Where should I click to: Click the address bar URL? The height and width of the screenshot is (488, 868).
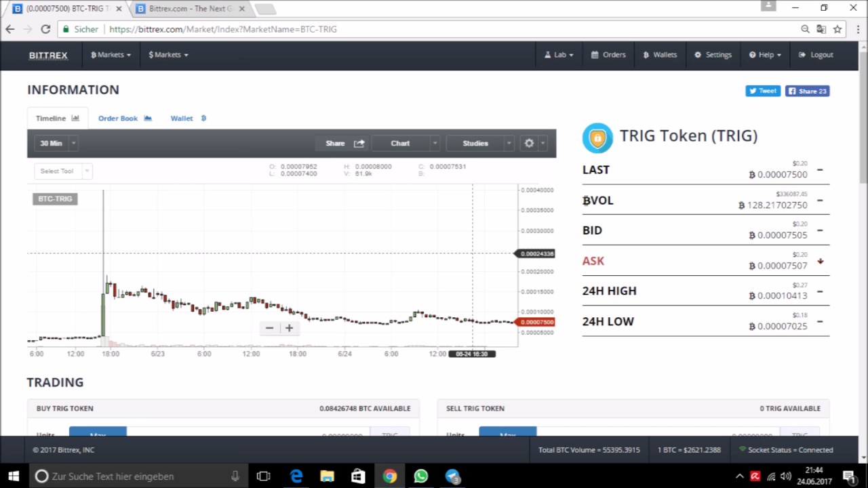tap(222, 29)
